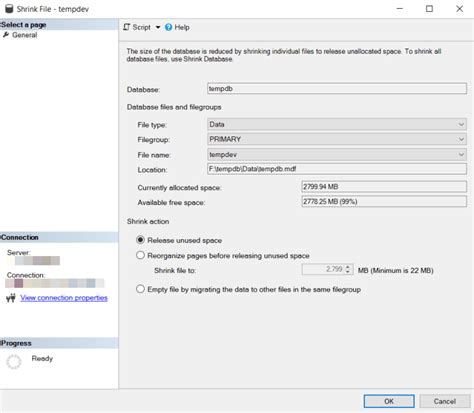The height and width of the screenshot is (413, 474).
Task: Click the progress spinner icon
Action: click(x=14, y=362)
